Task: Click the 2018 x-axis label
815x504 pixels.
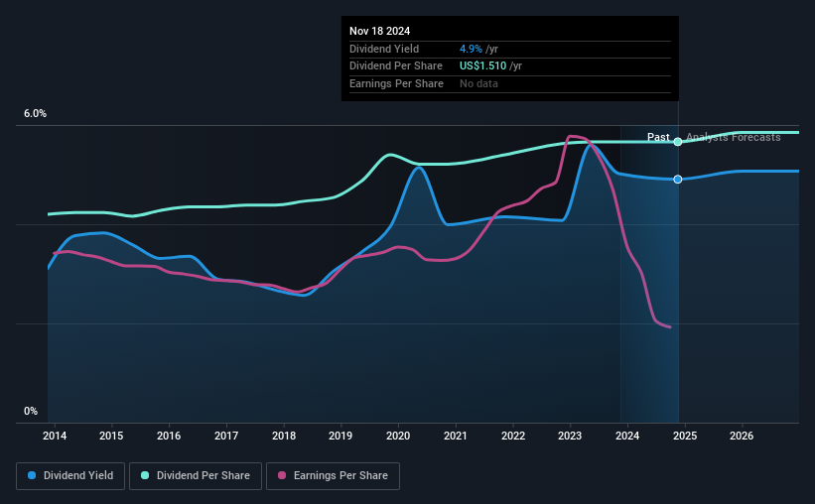Action: (x=284, y=436)
